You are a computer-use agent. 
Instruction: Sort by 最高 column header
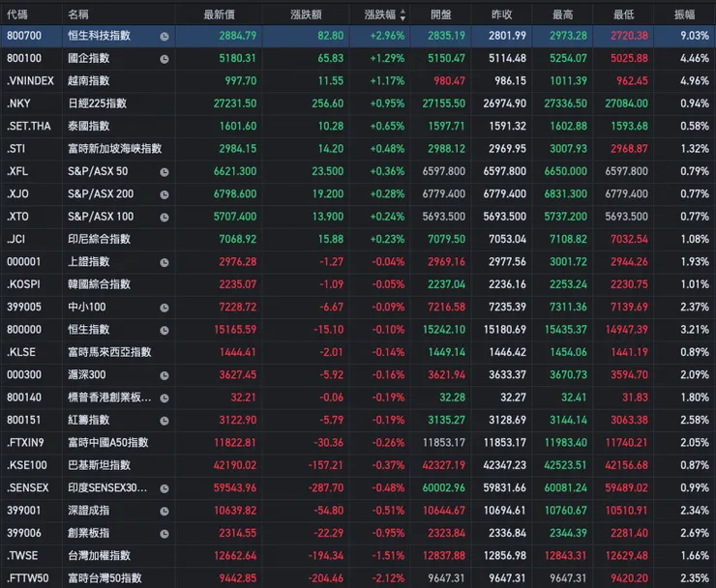[562, 15]
